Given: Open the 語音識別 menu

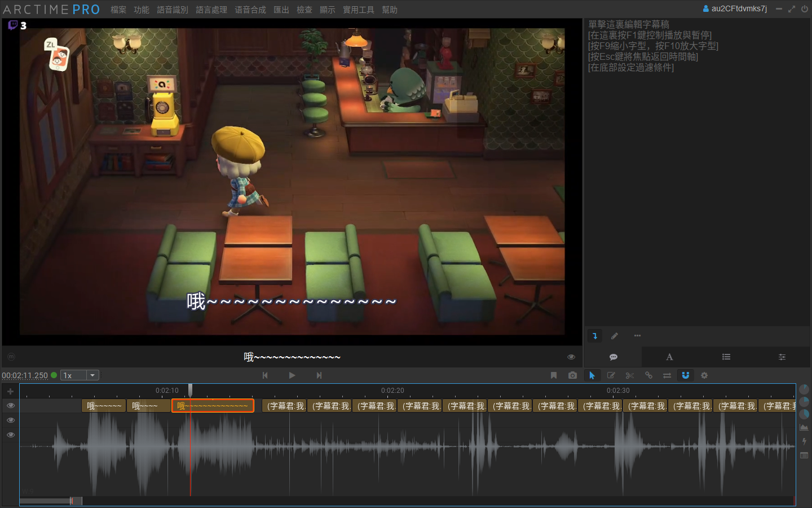Looking at the screenshot, I should click(x=173, y=10).
